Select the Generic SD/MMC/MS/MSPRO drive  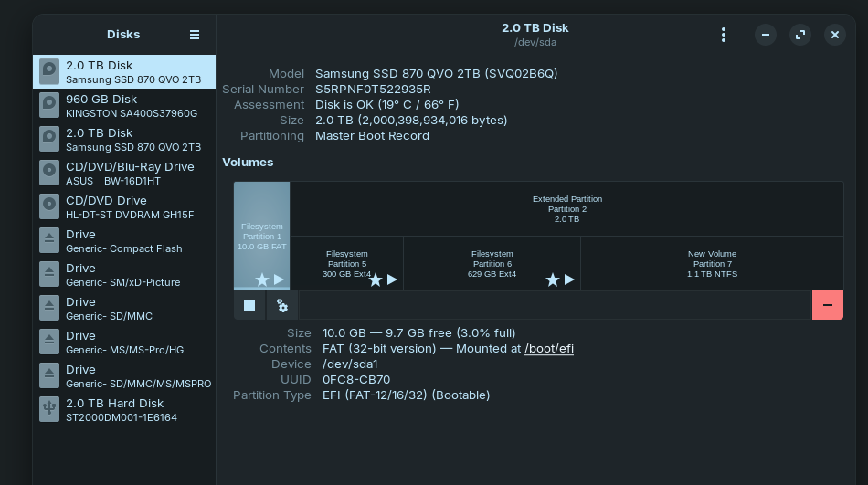pos(124,376)
